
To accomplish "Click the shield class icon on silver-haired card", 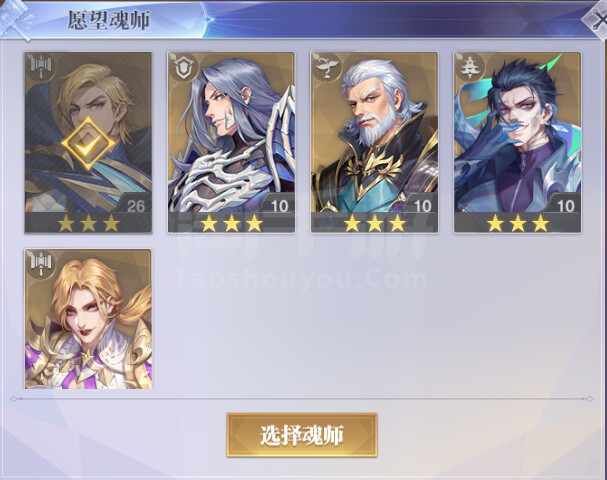I will coord(183,67).
